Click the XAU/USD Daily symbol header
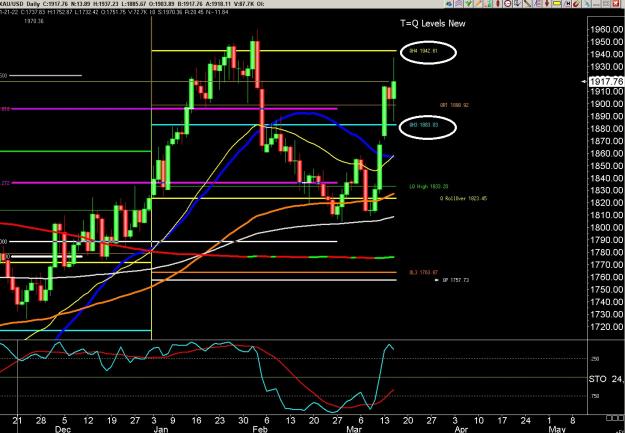 [x=21, y=3]
